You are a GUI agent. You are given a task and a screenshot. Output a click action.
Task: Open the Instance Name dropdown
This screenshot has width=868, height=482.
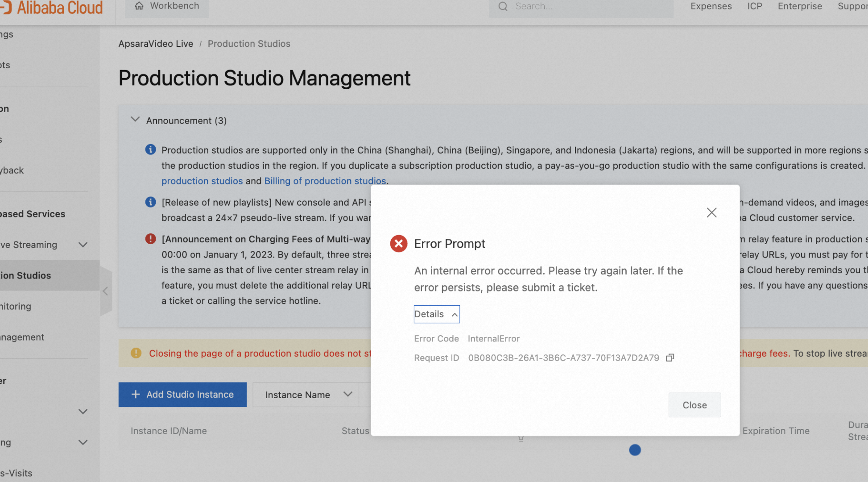point(306,395)
